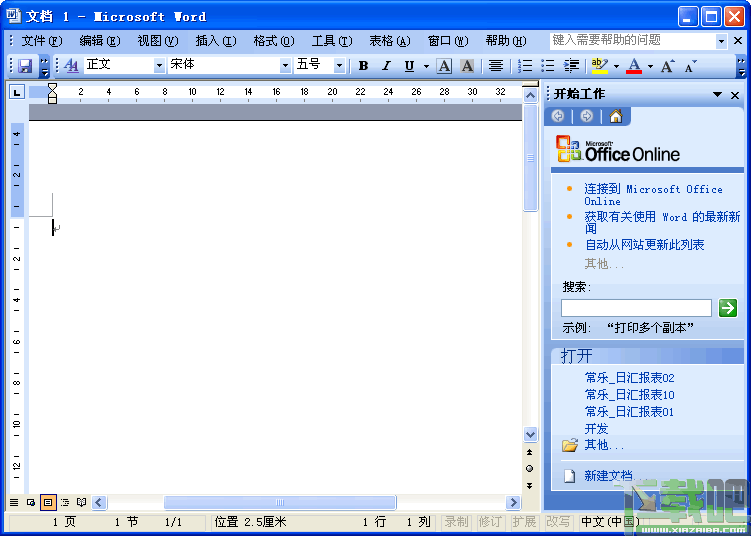Screen dimensions: 751x536
Task: Open the 宋体 font name dropdown
Action: [285, 66]
